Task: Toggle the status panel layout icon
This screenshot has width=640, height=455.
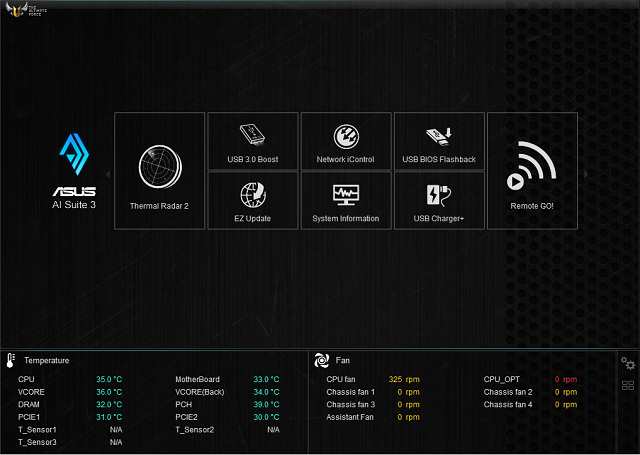Action: coord(628,386)
